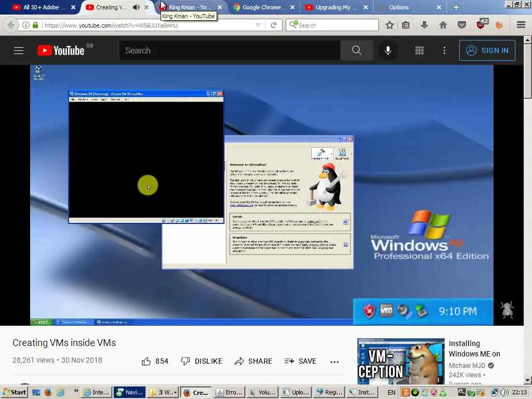Like the video with thumbs up
532x399 pixels.
click(x=155, y=362)
